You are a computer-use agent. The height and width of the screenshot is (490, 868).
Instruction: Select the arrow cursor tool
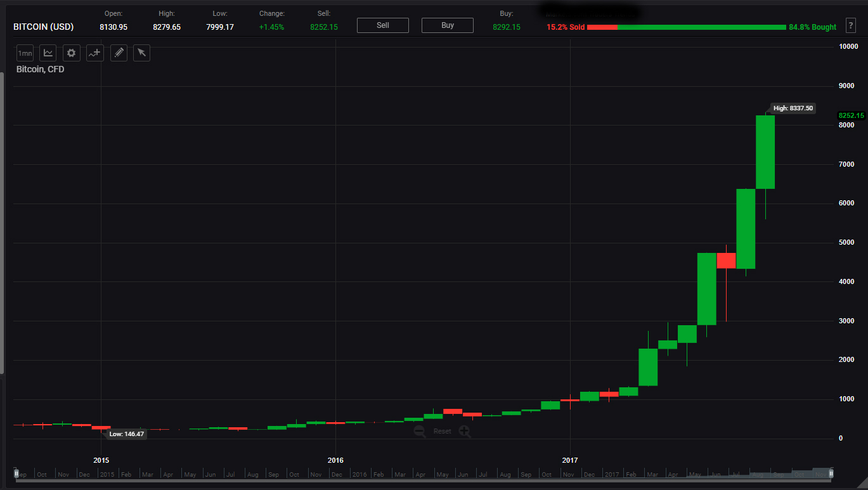(141, 53)
